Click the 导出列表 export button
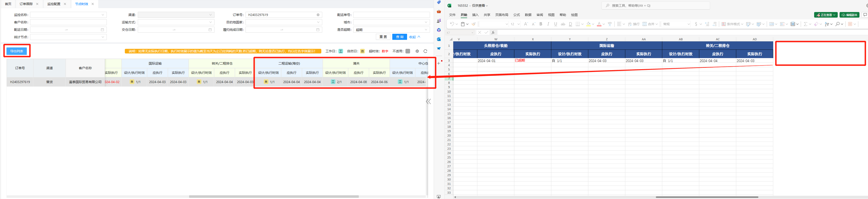 [16, 51]
